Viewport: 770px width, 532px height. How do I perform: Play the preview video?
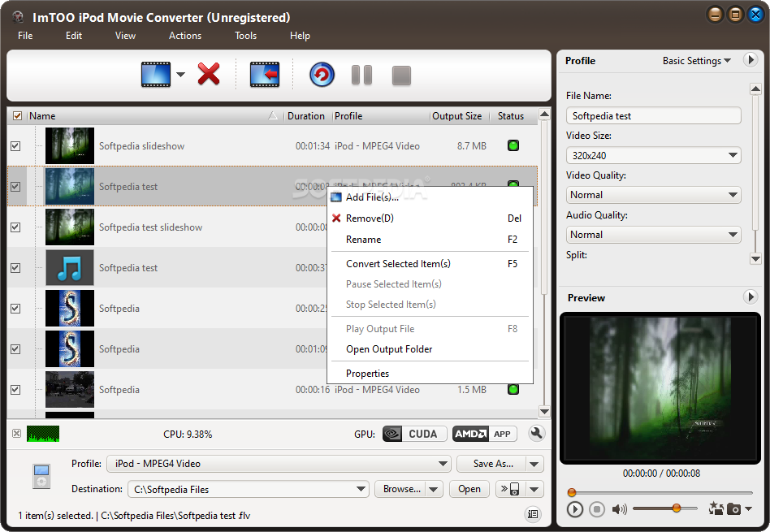pyautogui.click(x=574, y=509)
